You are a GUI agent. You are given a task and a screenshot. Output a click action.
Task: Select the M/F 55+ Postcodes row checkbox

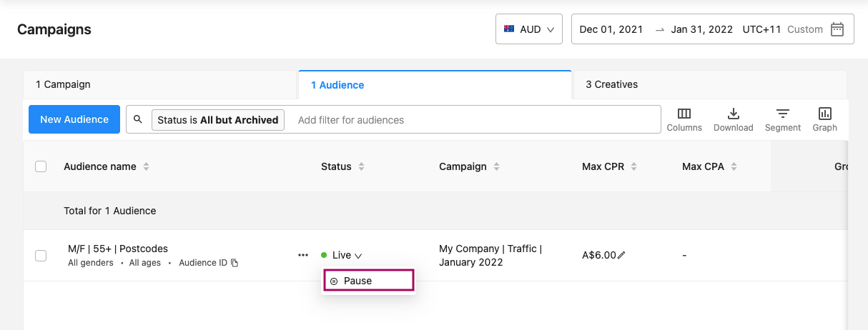click(x=41, y=255)
